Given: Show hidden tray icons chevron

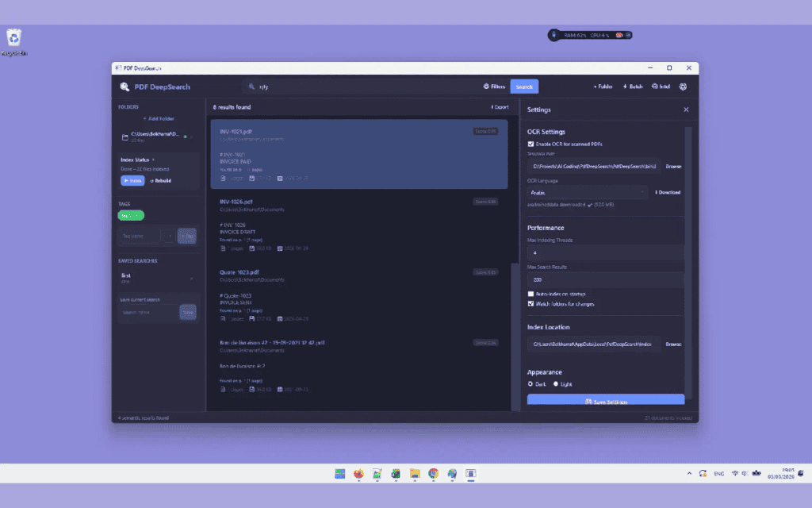Looking at the screenshot, I should click(x=689, y=473).
